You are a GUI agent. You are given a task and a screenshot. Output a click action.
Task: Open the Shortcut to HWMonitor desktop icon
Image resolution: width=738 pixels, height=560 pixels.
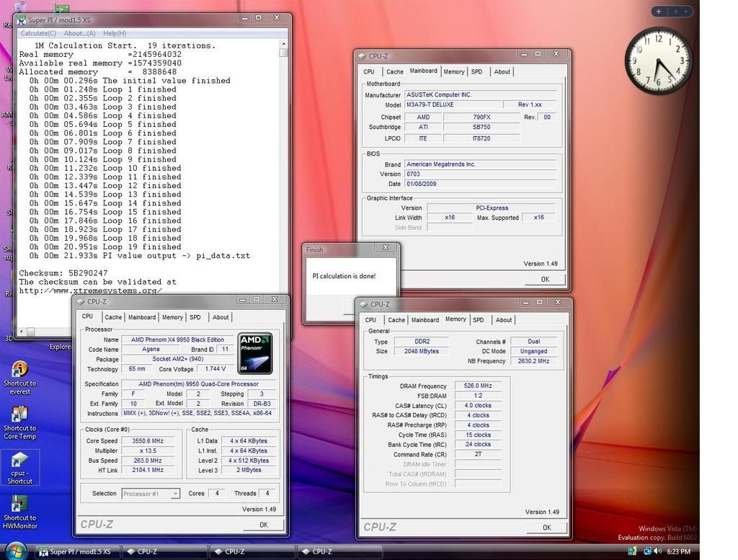[19, 512]
